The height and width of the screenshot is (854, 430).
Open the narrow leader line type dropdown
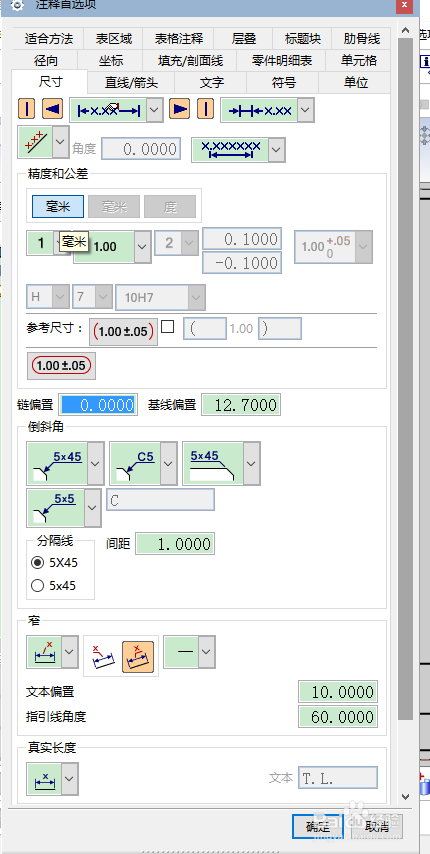pyautogui.click(x=206, y=652)
